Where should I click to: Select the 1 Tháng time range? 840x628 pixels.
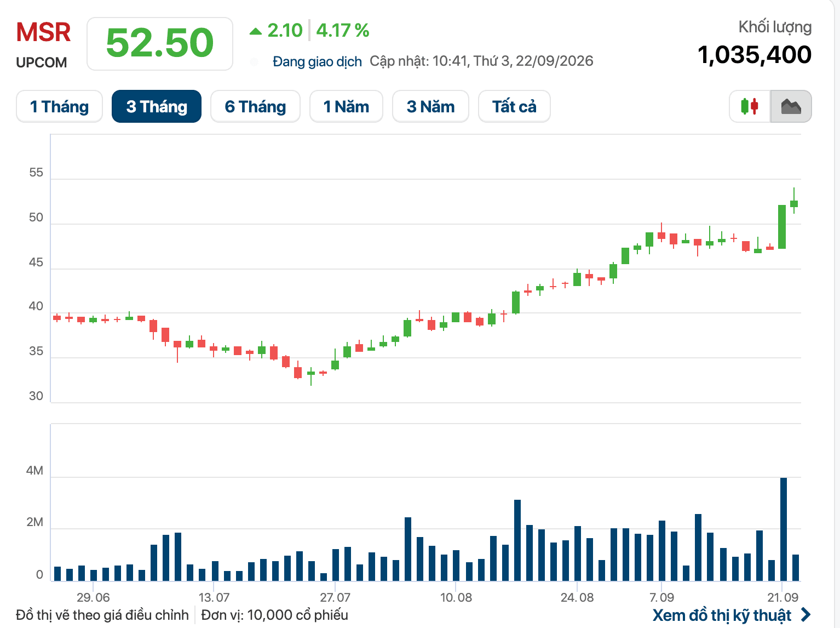click(59, 106)
